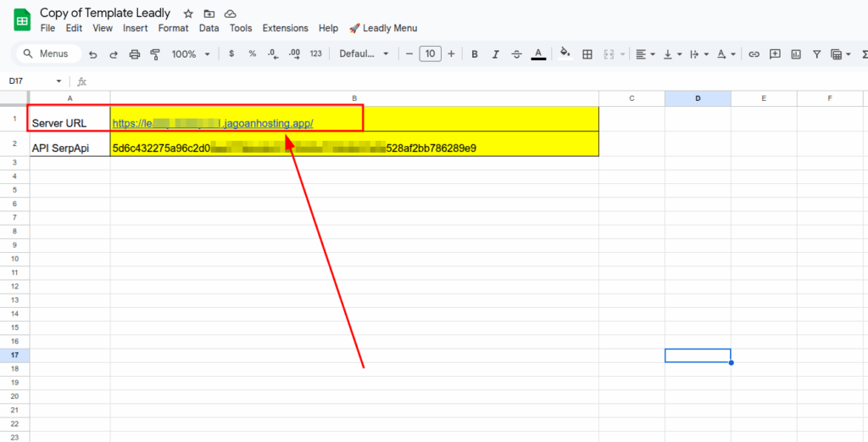Open the font family Default dropdown
This screenshot has height=442, width=868.
[x=364, y=54]
